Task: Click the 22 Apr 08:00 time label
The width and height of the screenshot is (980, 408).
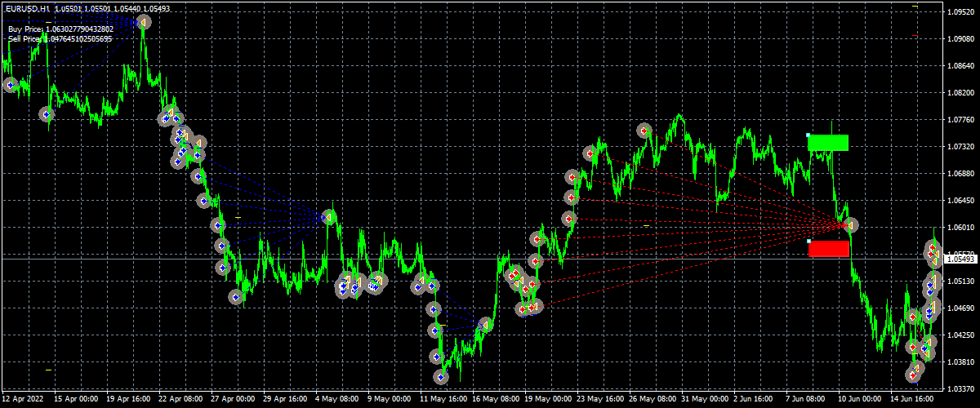Action: pyautogui.click(x=180, y=401)
